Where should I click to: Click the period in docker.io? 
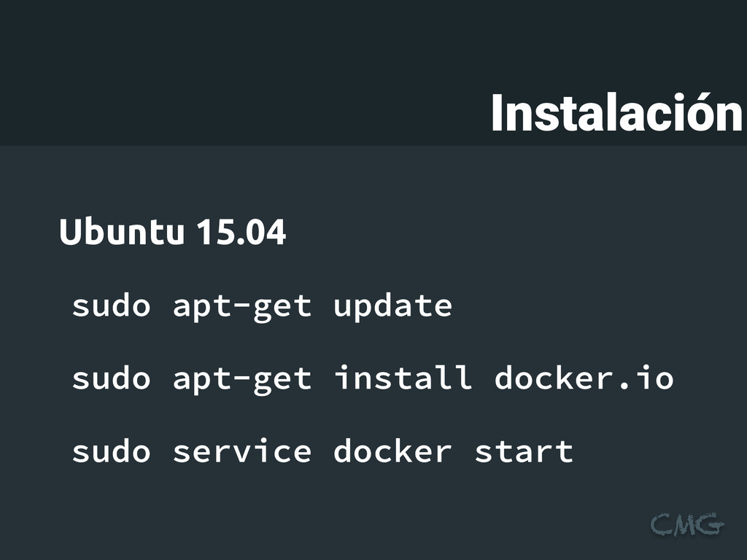coord(624,386)
